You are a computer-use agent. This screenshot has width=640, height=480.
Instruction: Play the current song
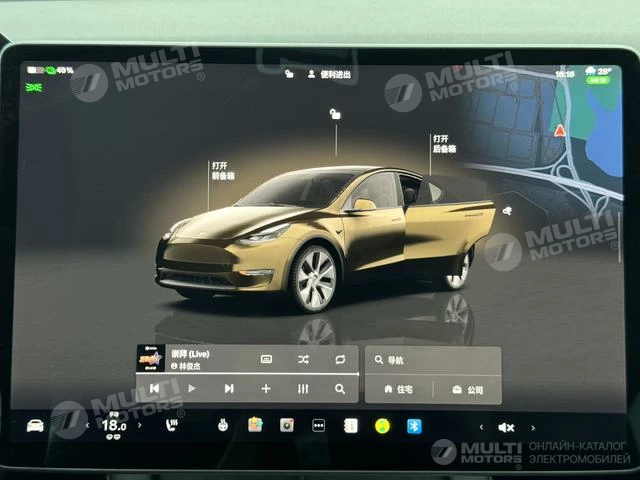(191, 388)
